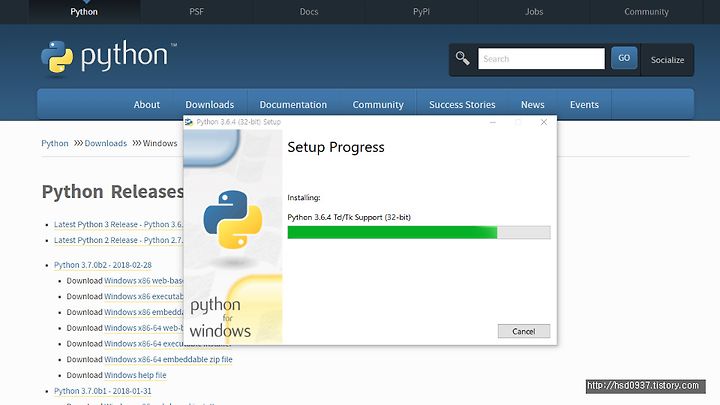
Task: Select the Docs top tab
Action: point(309,11)
